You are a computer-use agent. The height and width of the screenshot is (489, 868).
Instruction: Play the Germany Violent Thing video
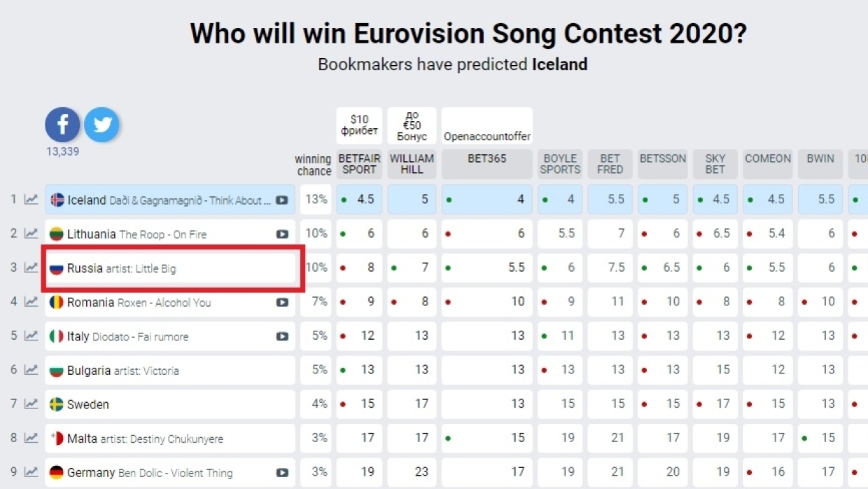pos(281,473)
